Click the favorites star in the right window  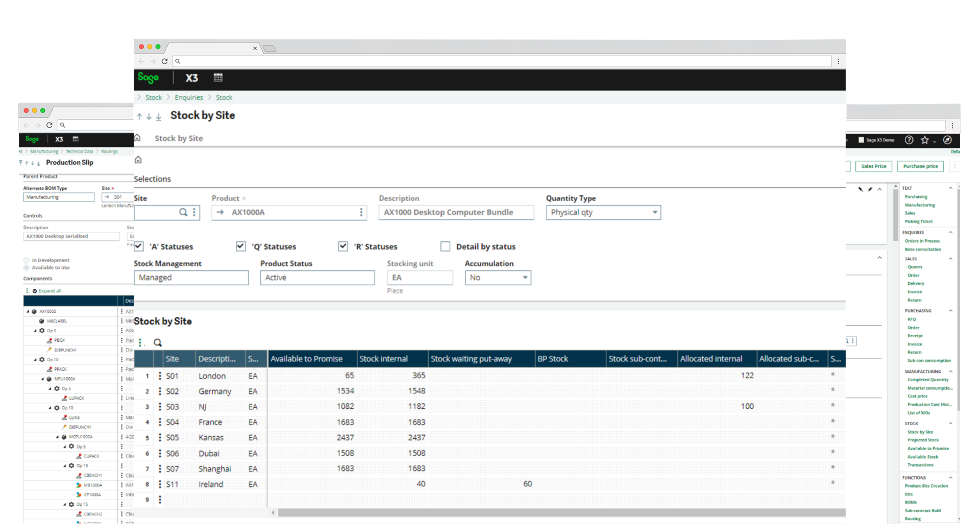point(925,140)
